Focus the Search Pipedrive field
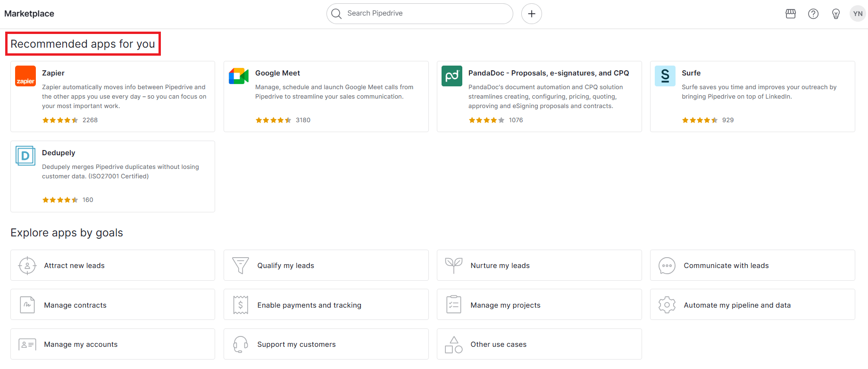The image size is (868, 369). click(x=420, y=14)
